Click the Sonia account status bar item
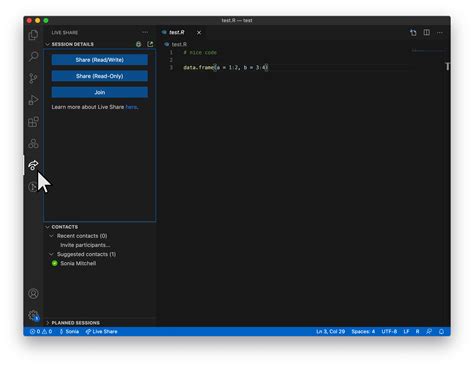The width and height of the screenshot is (474, 367). 69,331
